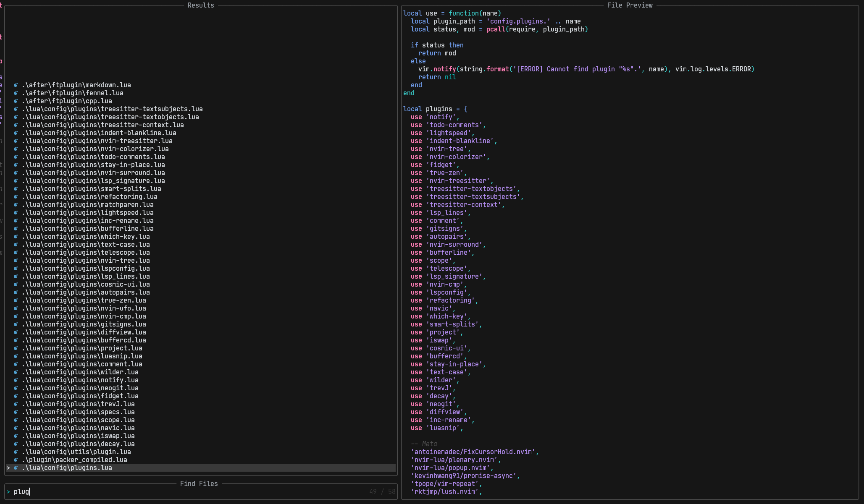
Task: Select .\lua\config\plugins.lua highlighted result
Action: [x=201, y=468]
